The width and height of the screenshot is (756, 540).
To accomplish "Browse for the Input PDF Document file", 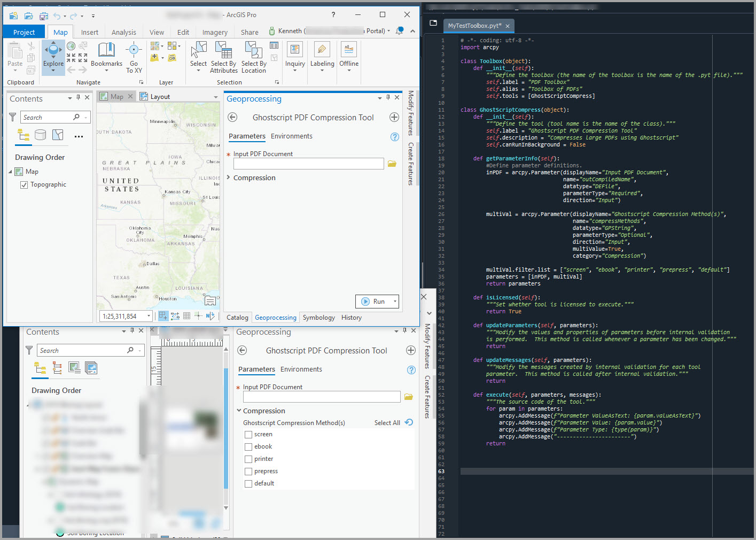I will coord(392,164).
